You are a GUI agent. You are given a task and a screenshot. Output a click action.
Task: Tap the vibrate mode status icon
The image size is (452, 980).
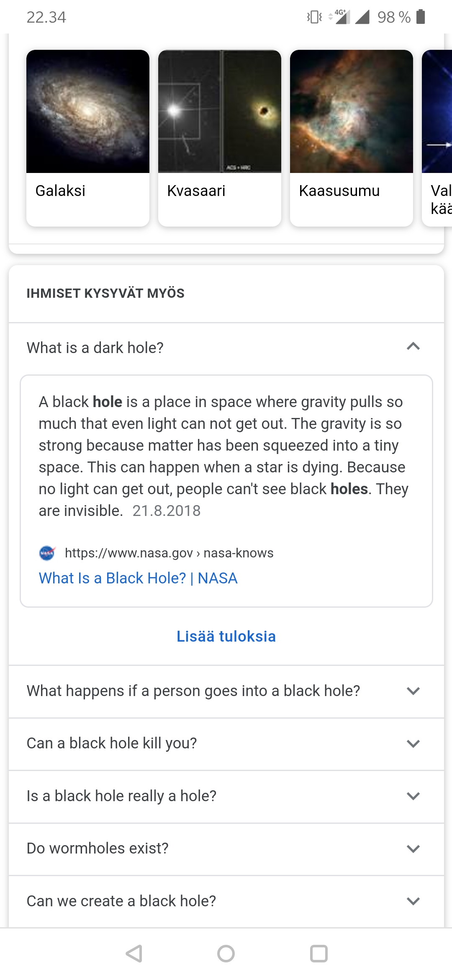point(314,17)
